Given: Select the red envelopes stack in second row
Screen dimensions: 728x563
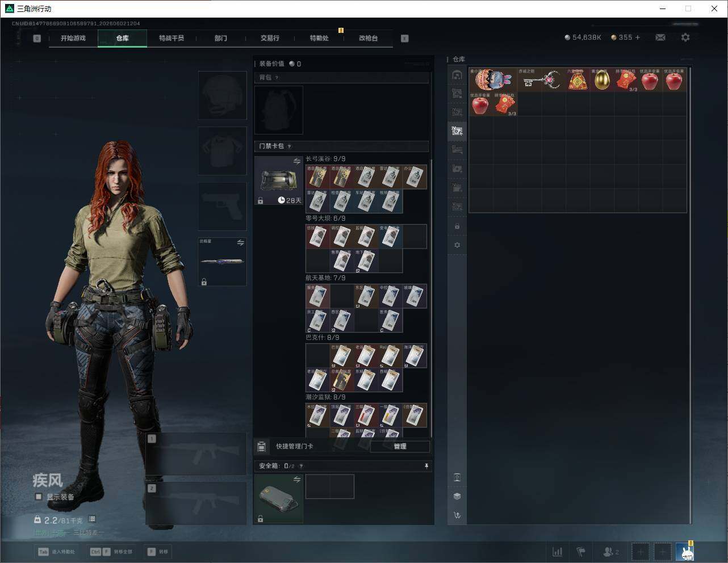Looking at the screenshot, I should [x=505, y=104].
